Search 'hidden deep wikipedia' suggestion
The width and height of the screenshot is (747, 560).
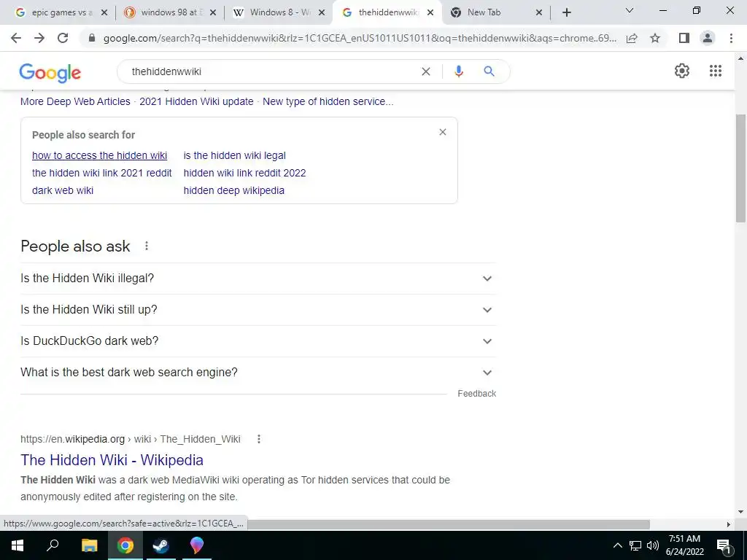(234, 190)
